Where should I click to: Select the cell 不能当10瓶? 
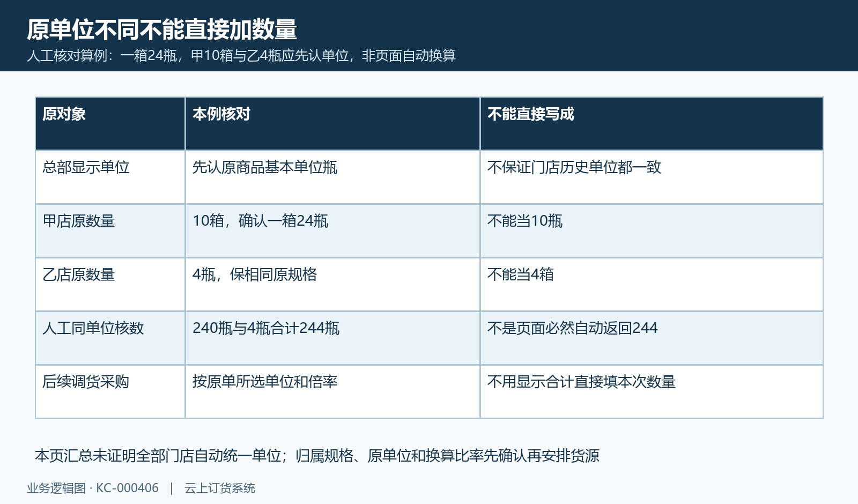(x=652, y=231)
